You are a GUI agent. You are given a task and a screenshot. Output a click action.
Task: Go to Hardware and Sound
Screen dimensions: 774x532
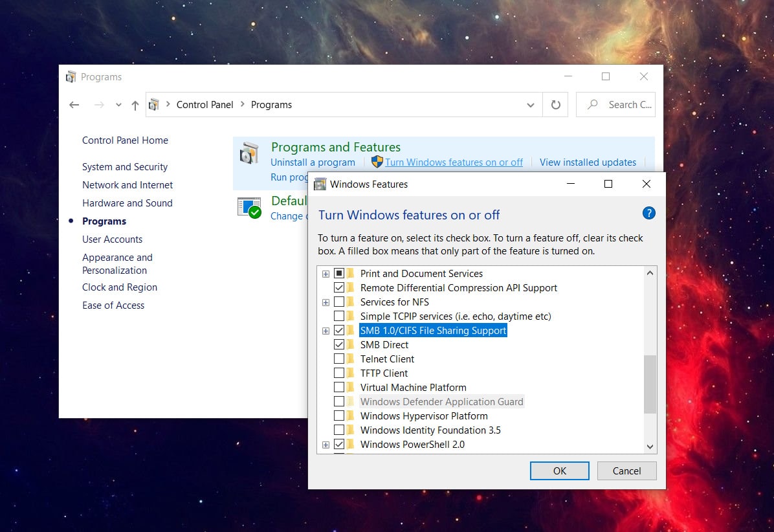[x=127, y=203]
